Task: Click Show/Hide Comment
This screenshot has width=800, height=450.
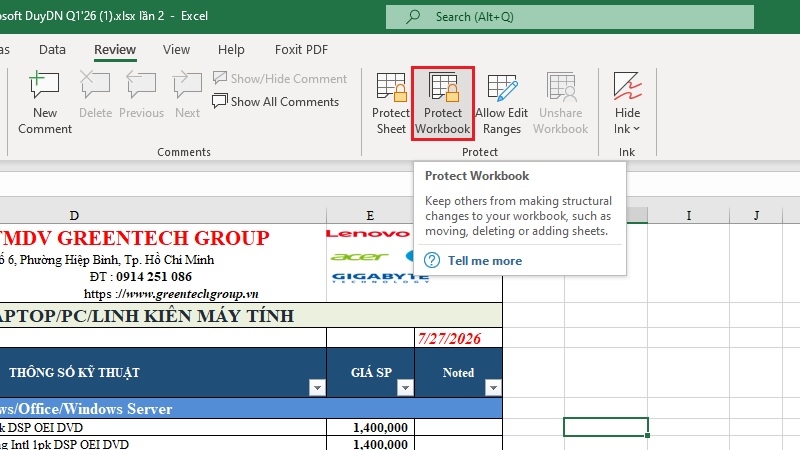Action: coord(280,79)
